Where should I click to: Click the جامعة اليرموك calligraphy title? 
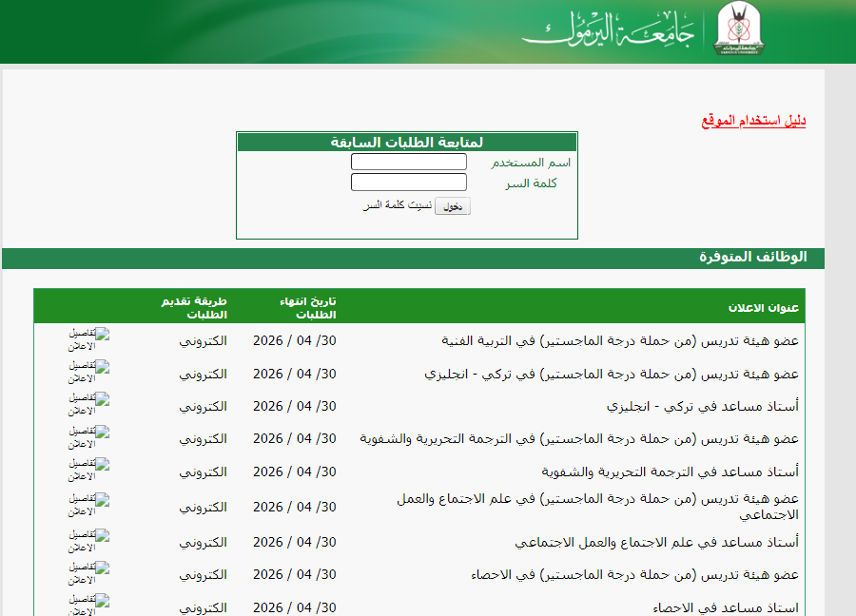609,30
